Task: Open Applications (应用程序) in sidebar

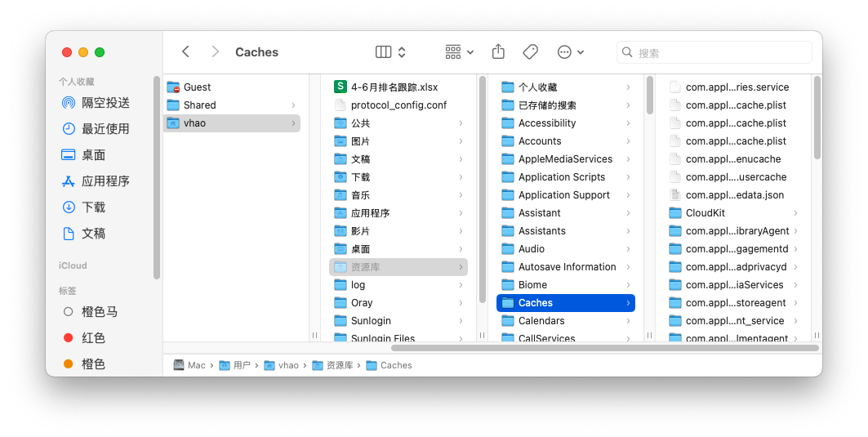Action: (x=105, y=181)
